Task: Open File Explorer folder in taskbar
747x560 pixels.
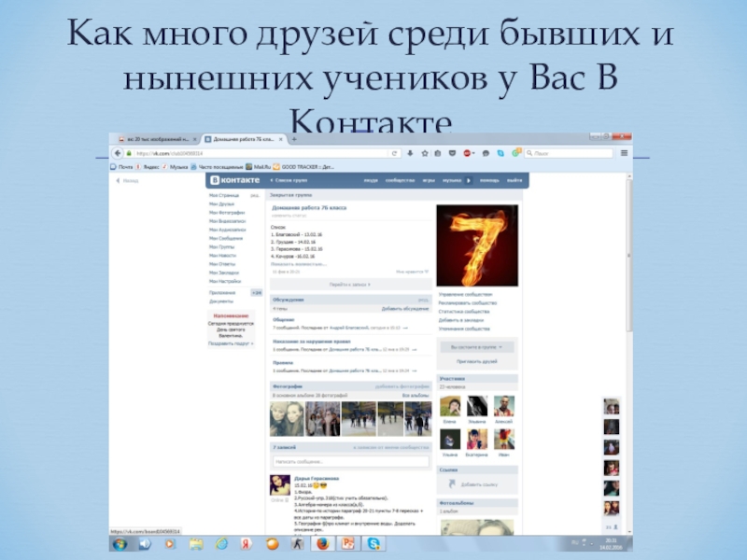Action: pyautogui.click(x=196, y=544)
